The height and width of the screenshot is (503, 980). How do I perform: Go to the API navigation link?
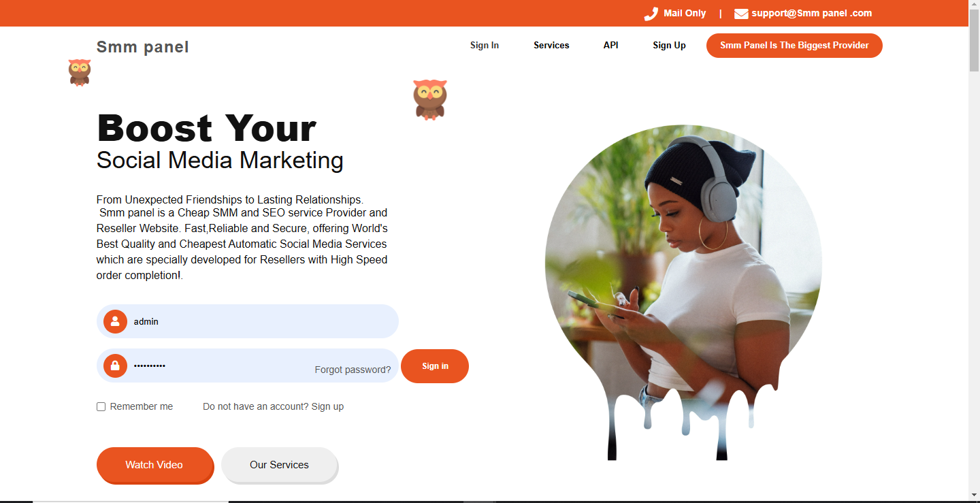[611, 46]
